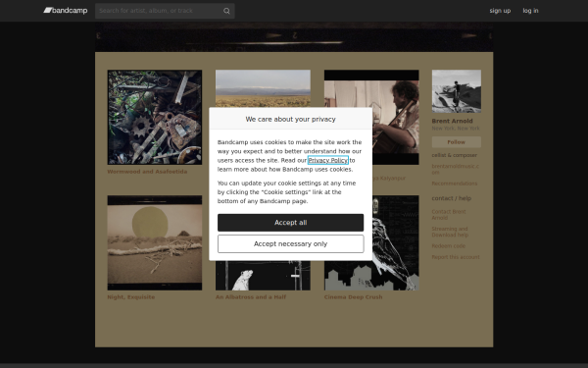The image size is (588, 368).
Task: Open Night, Exquisite album cover
Action: pyautogui.click(x=155, y=242)
